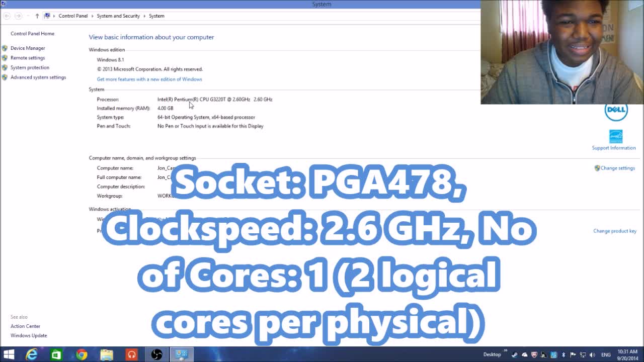
Task: Open the recent locations dropdown
Action: pos(28,16)
